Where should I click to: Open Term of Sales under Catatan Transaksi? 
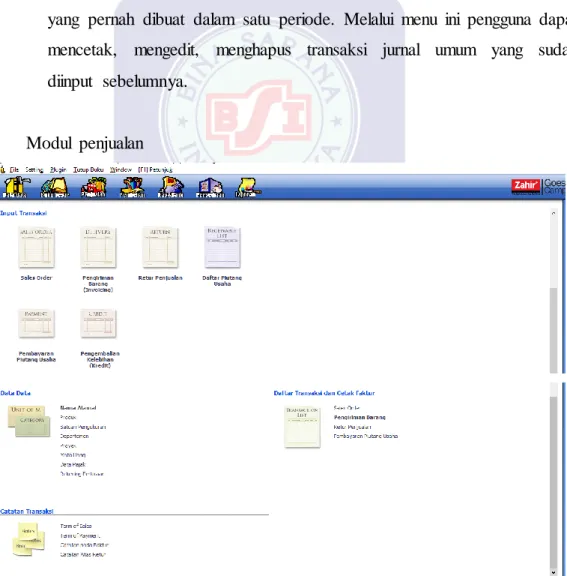click(76, 526)
